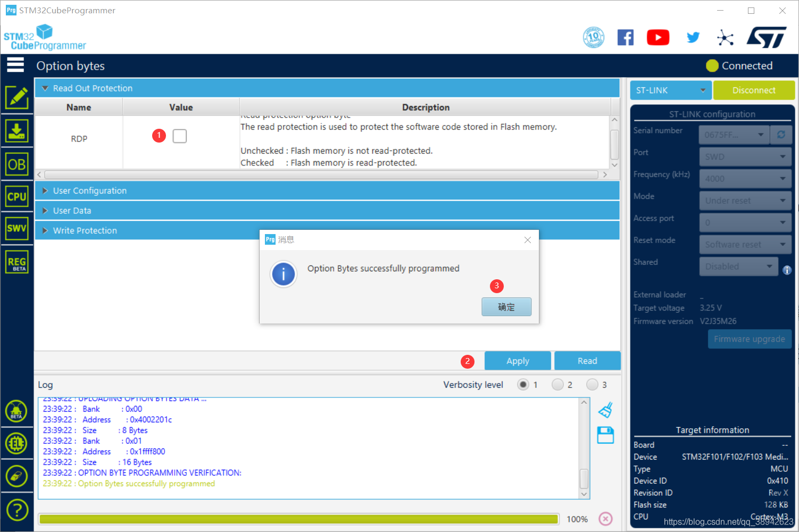Open the Shared Disabled dropdown
The width and height of the screenshot is (799, 532).
(x=739, y=267)
